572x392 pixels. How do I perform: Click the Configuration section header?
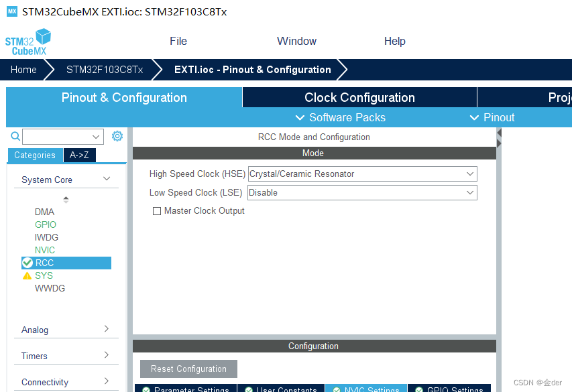tap(314, 346)
